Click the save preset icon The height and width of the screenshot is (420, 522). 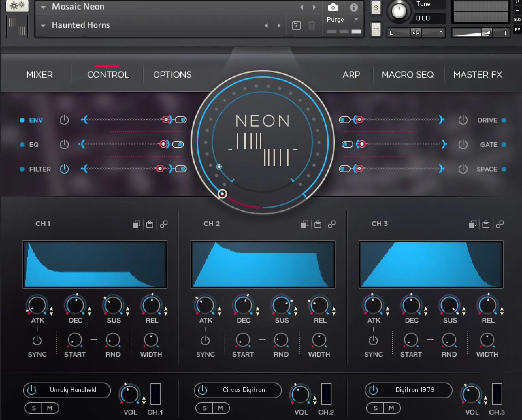point(296,26)
